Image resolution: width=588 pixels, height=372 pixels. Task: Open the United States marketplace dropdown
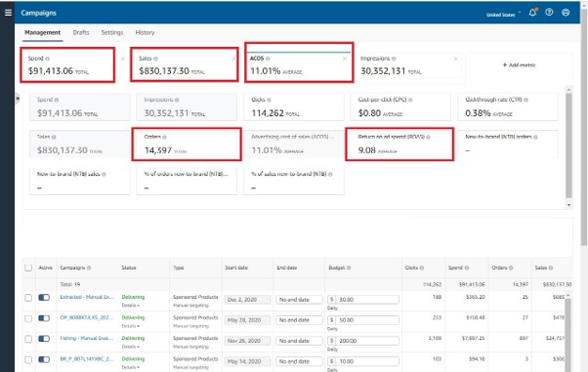[503, 15]
